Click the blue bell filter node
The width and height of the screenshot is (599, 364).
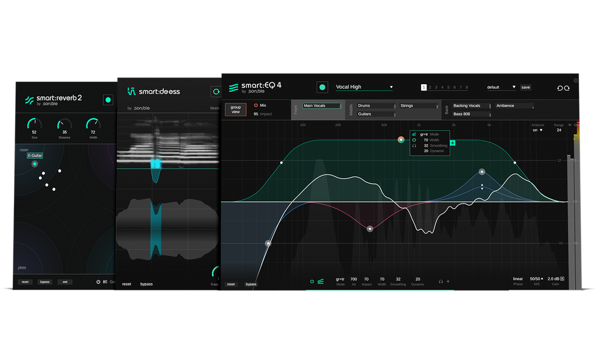tap(482, 172)
